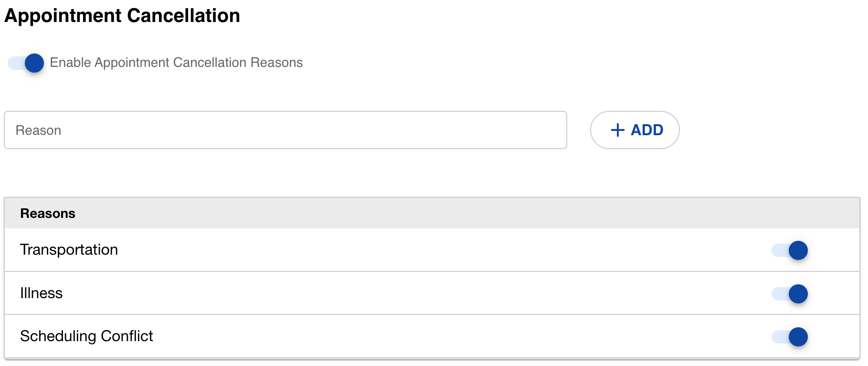The height and width of the screenshot is (366, 868).
Task: Click the Appointment Cancellation heading
Action: [122, 16]
